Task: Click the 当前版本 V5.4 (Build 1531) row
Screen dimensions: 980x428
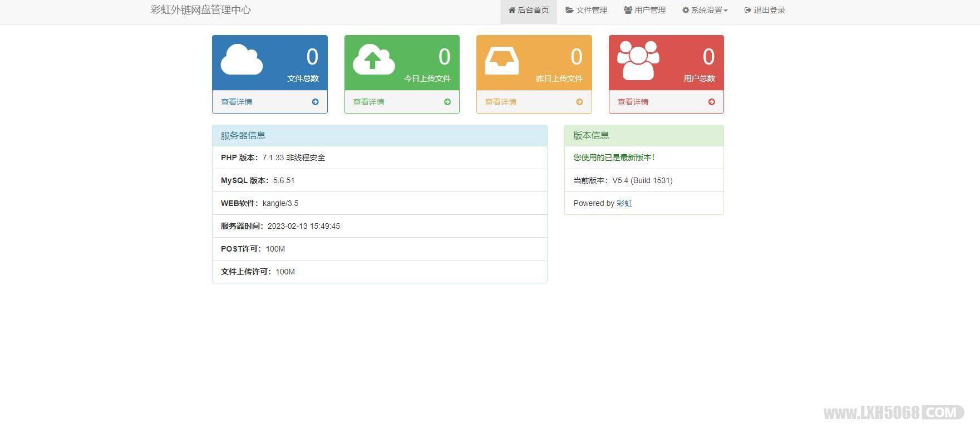Action: [644, 180]
